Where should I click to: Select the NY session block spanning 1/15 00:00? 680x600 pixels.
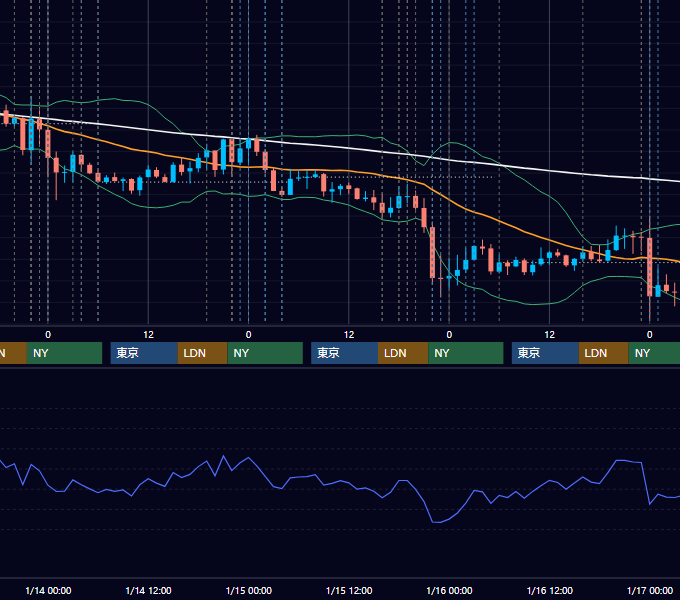coord(265,353)
